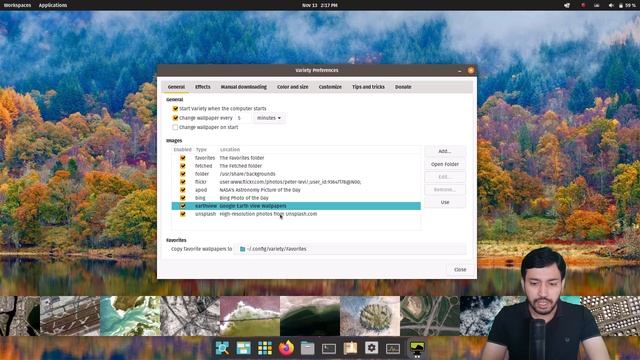Uncheck the fetched source checkbox

pos(183,166)
